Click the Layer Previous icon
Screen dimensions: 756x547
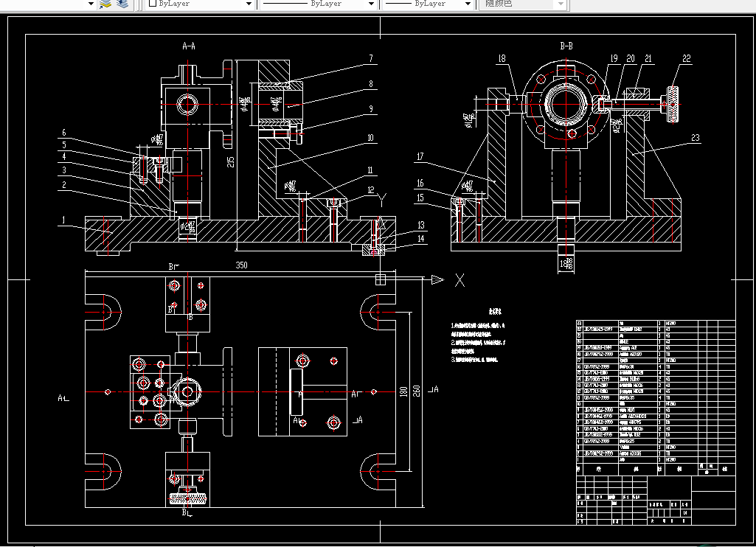coord(122,4)
